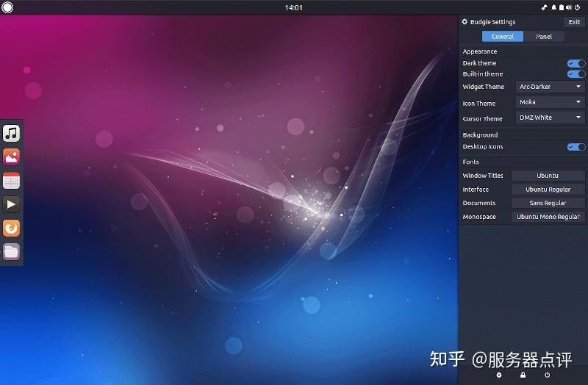Screen dimensions: 588x385
Task: Open the music player dock icon
Action: pyautogui.click(x=11, y=133)
